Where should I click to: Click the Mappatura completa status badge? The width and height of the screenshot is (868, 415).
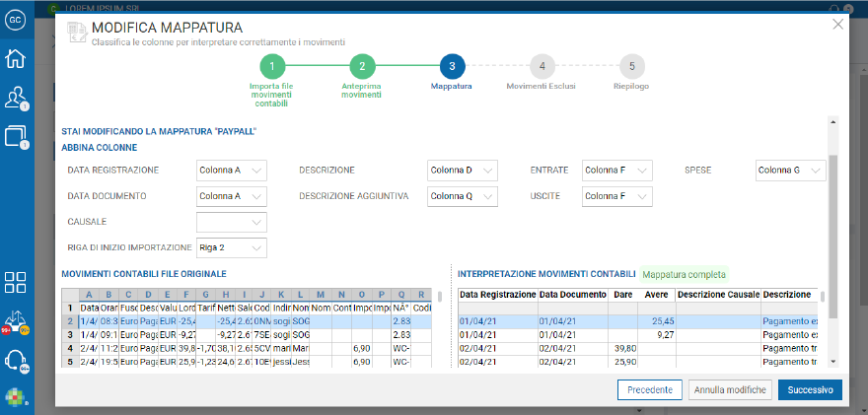pos(685,274)
